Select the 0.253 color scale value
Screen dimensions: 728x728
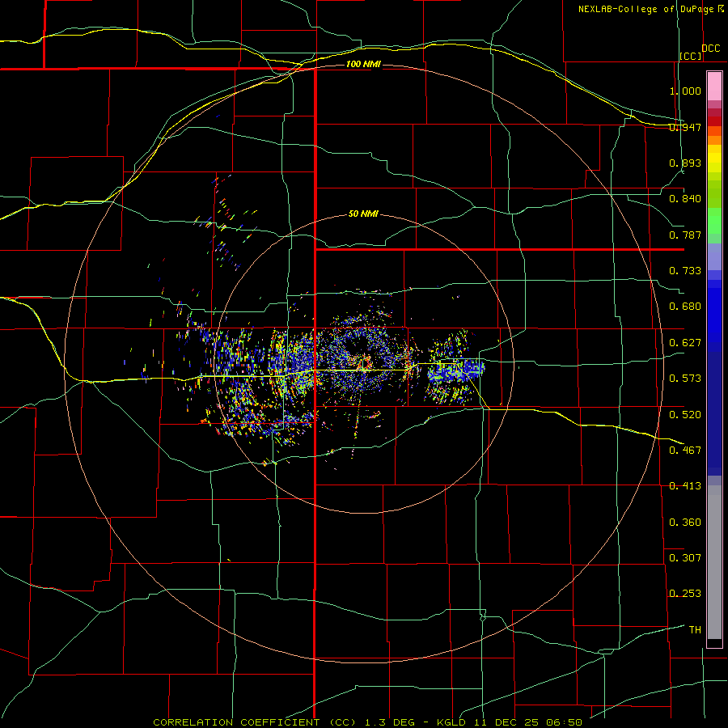(x=685, y=594)
